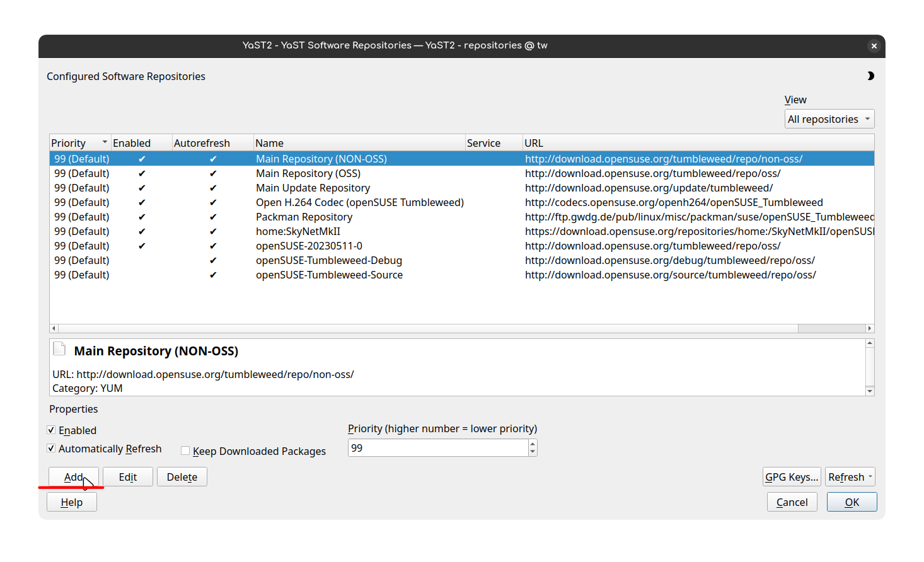Sort by the Name column header
This screenshot has width=924, height=562.
pyautogui.click(x=359, y=143)
